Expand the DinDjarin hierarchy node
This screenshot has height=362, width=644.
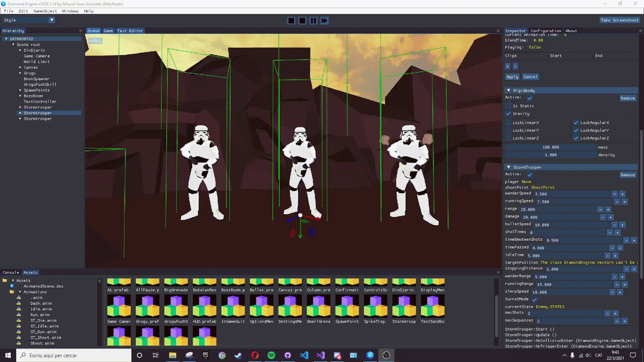[20, 50]
